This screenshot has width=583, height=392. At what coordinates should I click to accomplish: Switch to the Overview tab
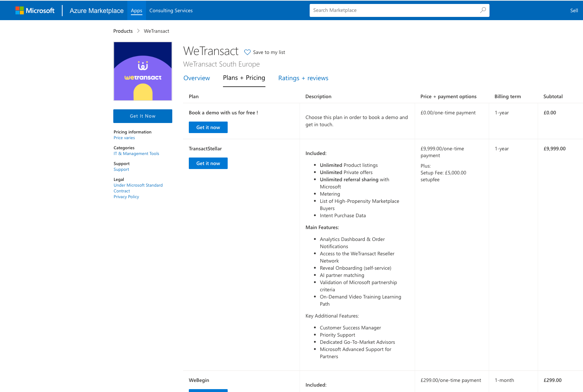tap(197, 78)
